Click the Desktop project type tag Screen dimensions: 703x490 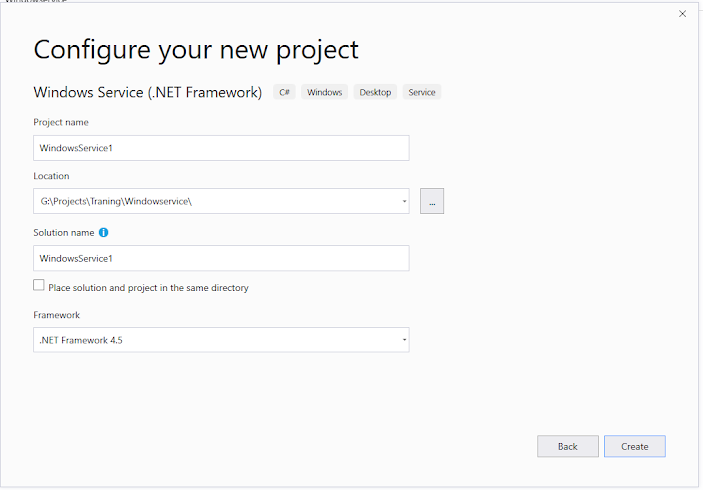pos(375,92)
